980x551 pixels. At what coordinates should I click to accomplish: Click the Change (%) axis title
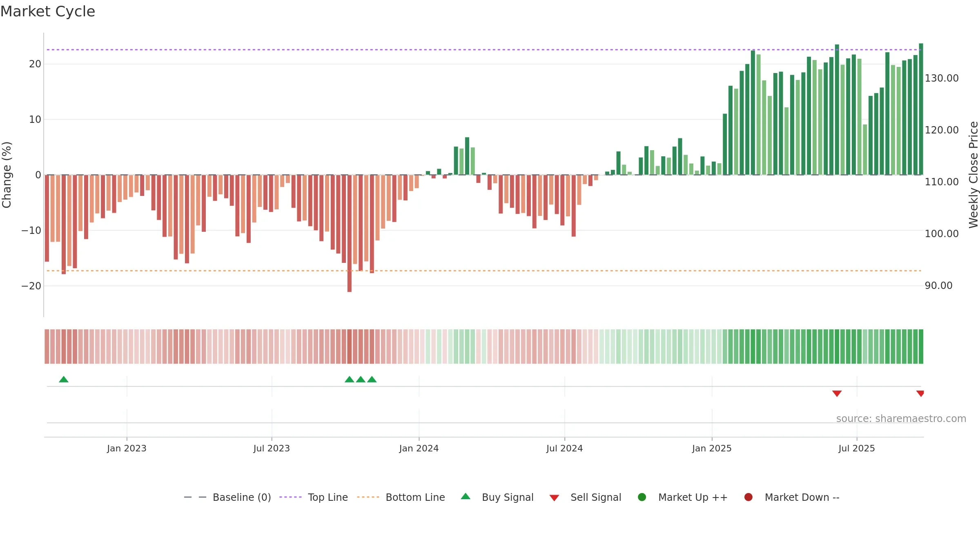tap(7, 175)
